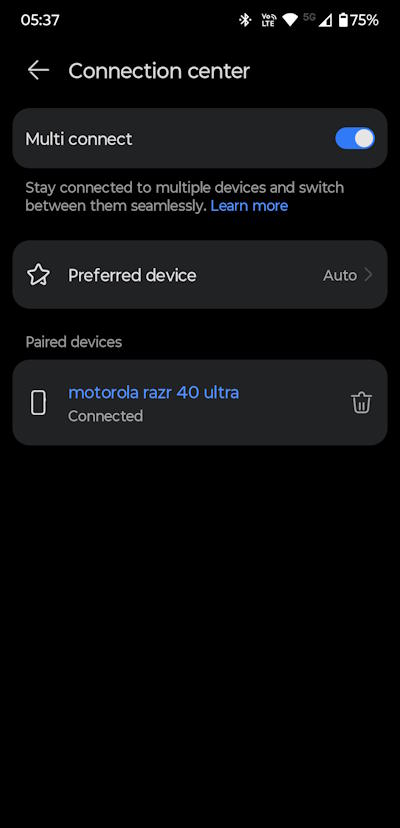Select motorola razr 40 ultra device name
The height and width of the screenshot is (828, 400).
[153, 392]
